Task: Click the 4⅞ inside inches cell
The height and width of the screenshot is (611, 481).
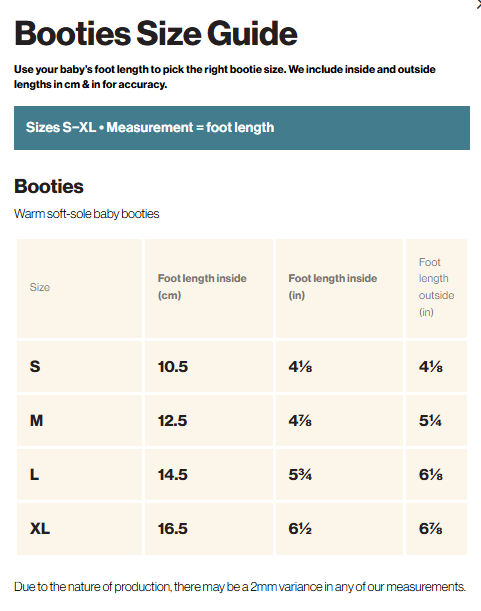Action: pyautogui.click(x=339, y=420)
